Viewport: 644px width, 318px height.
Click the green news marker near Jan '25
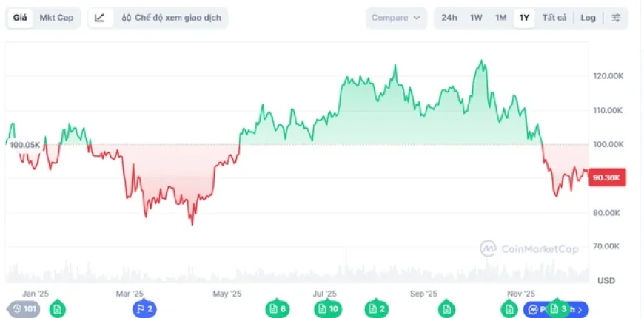click(58, 309)
